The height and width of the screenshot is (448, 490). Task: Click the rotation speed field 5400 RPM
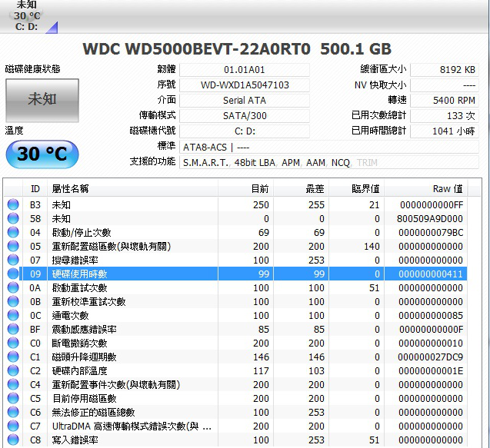tap(445, 100)
